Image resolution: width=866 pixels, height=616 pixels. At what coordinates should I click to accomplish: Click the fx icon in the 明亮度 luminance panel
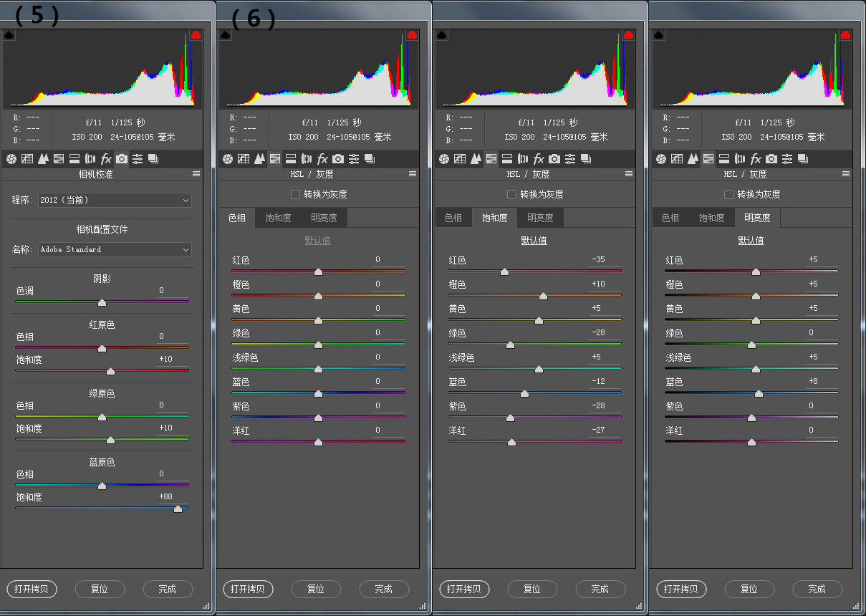[x=756, y=159]
